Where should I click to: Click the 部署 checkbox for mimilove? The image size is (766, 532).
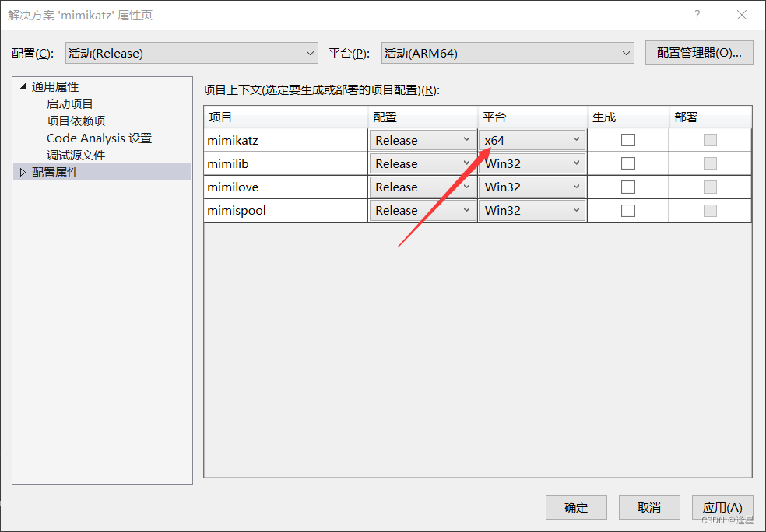[x=710, y=187]
